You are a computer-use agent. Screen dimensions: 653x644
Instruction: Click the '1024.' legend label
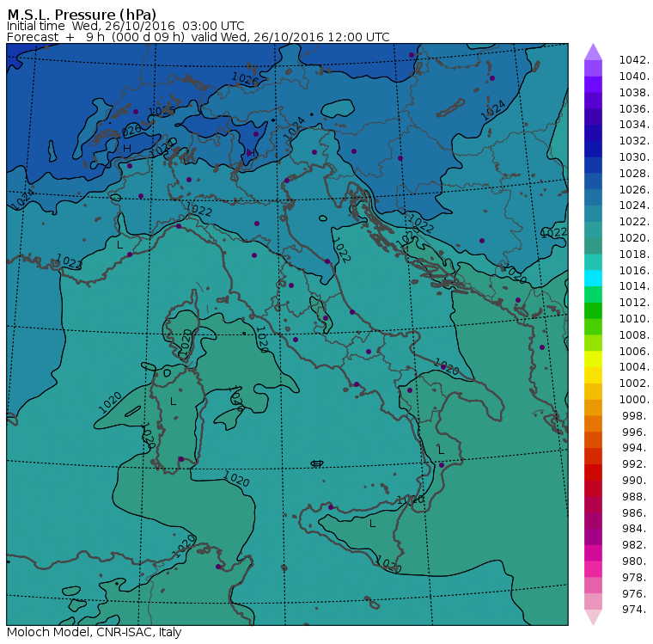point(634,205)
